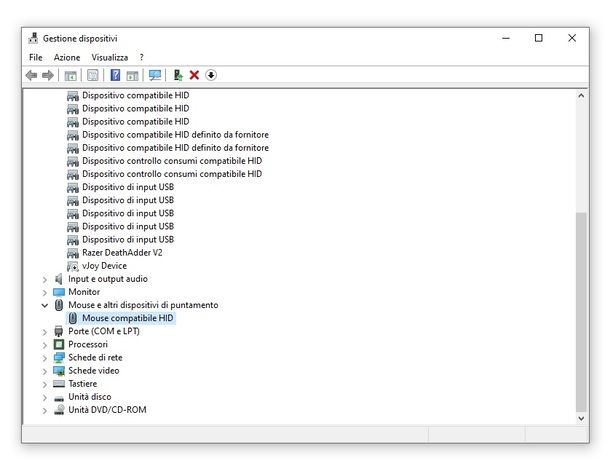
Task: Open the File menu
Action: (x=35, y=57)
